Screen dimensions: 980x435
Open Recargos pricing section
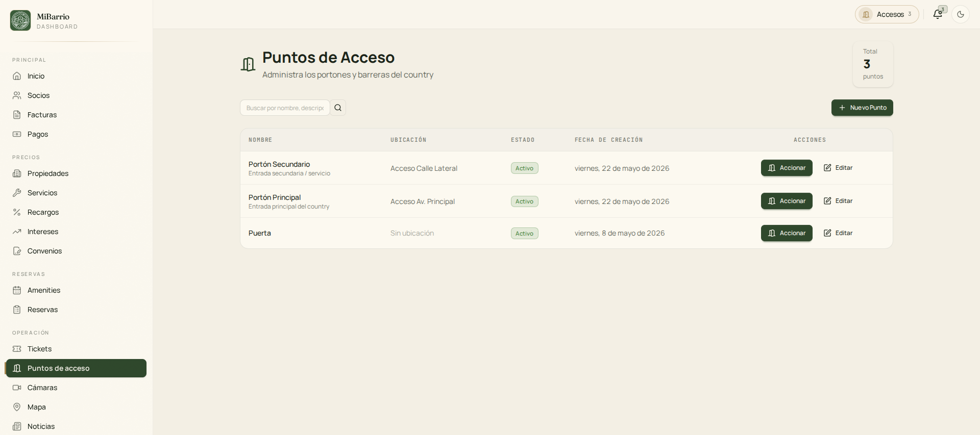pos(76,212)
